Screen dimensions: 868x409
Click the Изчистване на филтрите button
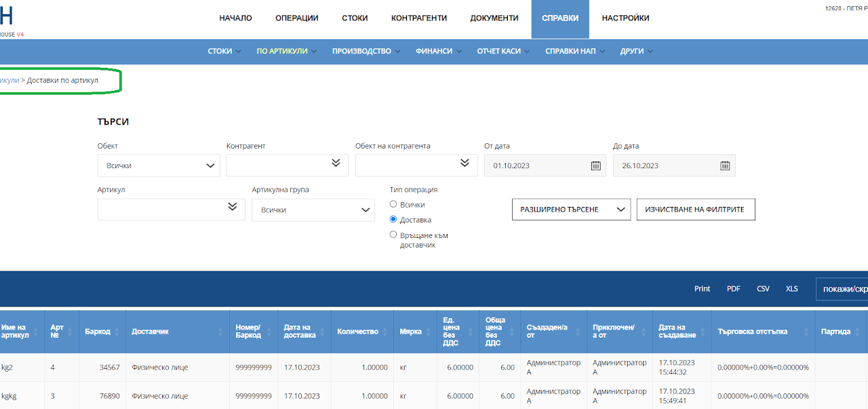[696, 210]
